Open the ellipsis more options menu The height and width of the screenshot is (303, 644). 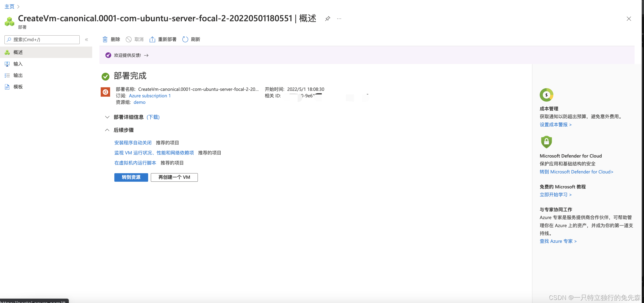tap(339, 19)
